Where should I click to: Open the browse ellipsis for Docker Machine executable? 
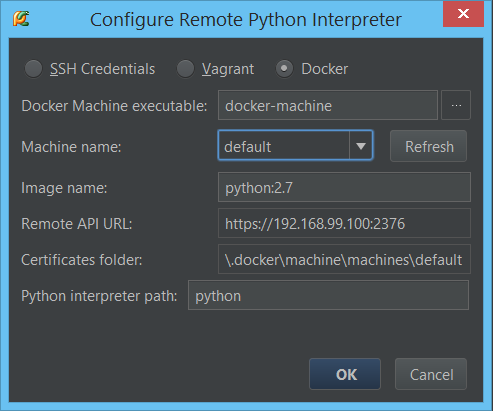456,105
